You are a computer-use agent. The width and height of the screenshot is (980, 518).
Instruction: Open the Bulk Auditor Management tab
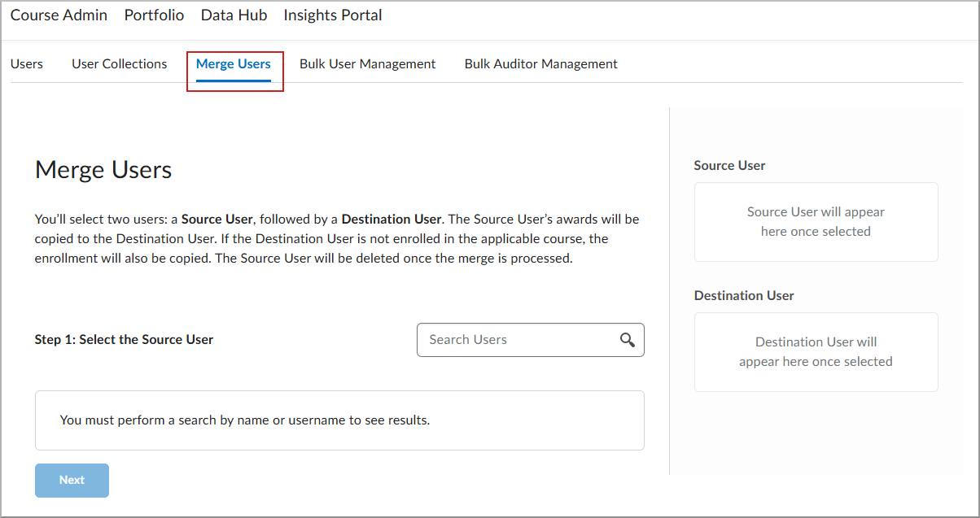tap(540, 63)
